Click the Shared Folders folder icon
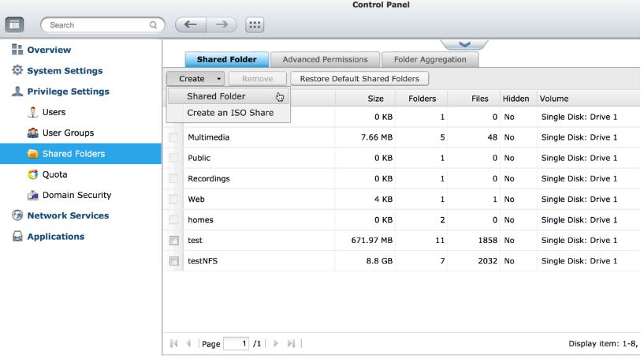644x359 pixels. 33,153
